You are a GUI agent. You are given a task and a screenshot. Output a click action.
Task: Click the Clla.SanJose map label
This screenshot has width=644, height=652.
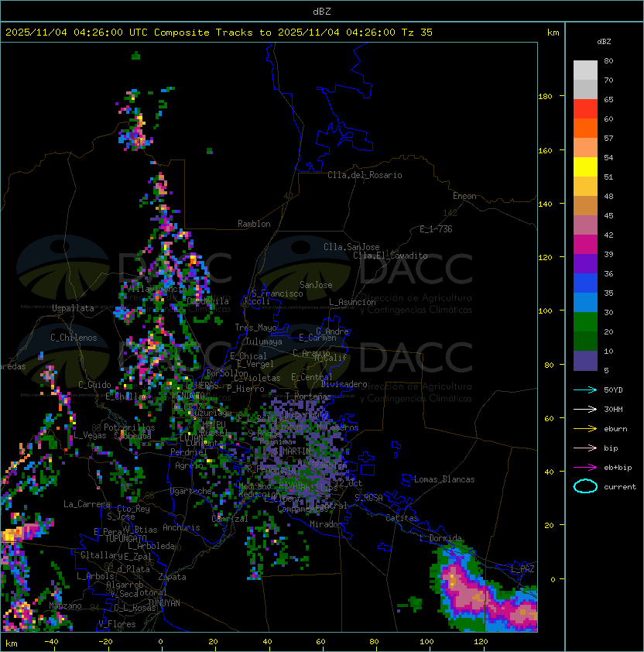coord(351,247)
